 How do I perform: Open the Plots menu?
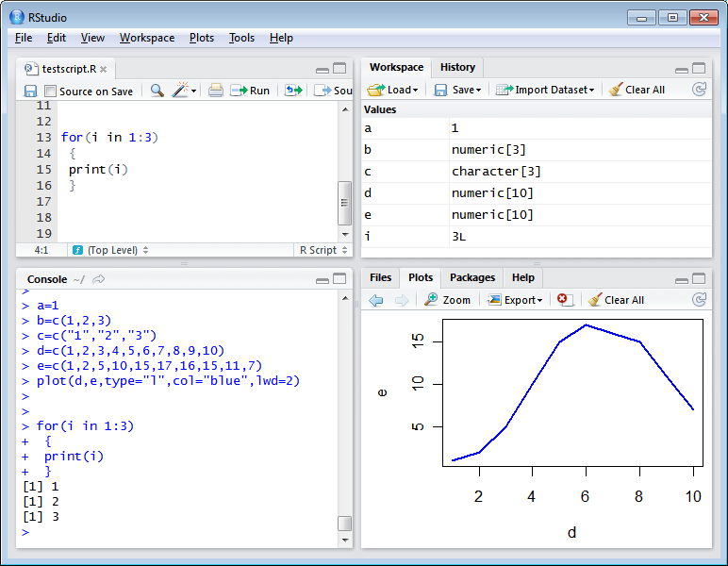202,38
